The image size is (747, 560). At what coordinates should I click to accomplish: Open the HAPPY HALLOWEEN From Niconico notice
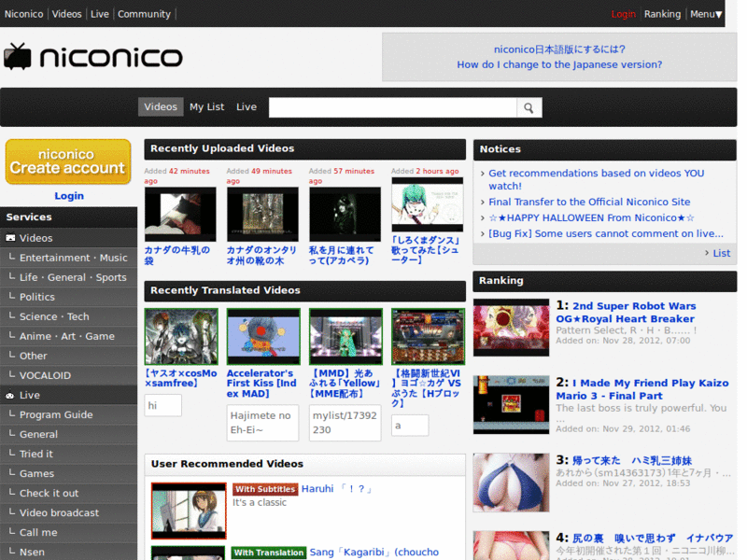tap(591, 217)
